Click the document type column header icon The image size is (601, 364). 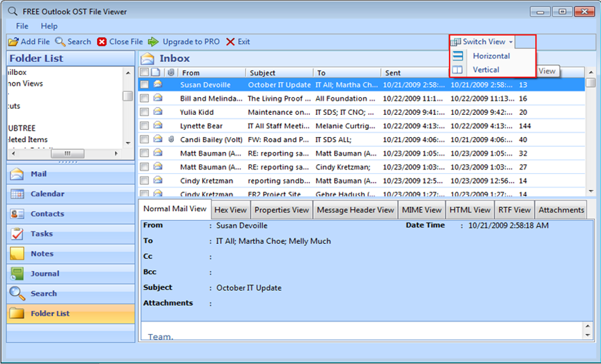[x=156, y=72]
